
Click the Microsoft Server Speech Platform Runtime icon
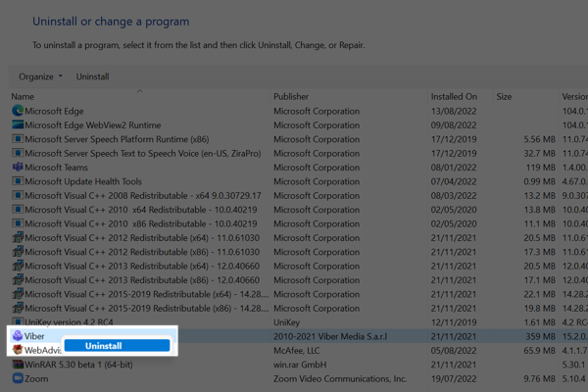[x=18, y=139]
